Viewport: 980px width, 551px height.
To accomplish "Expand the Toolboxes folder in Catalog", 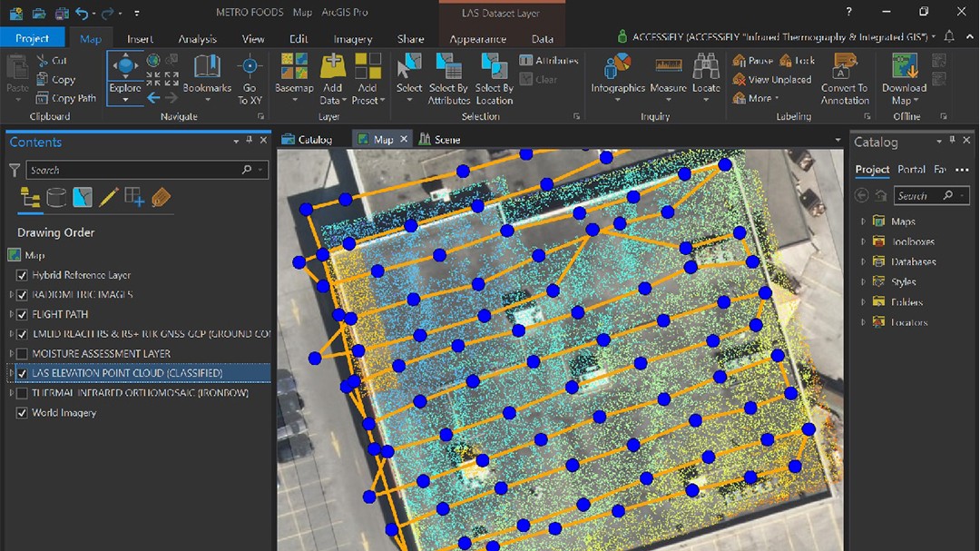I will pos(863,241).
